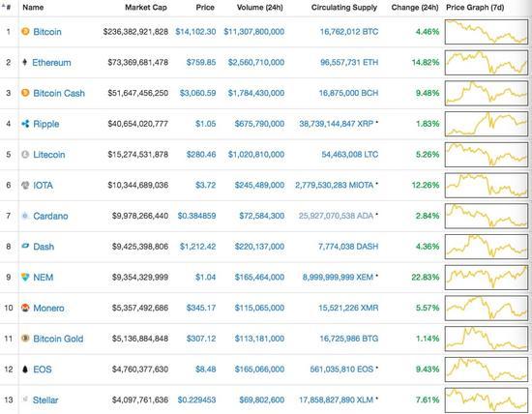Sort table by Circulating Supply column
The width and height of the screenshot is (532, 414).
tap(344, 8)
